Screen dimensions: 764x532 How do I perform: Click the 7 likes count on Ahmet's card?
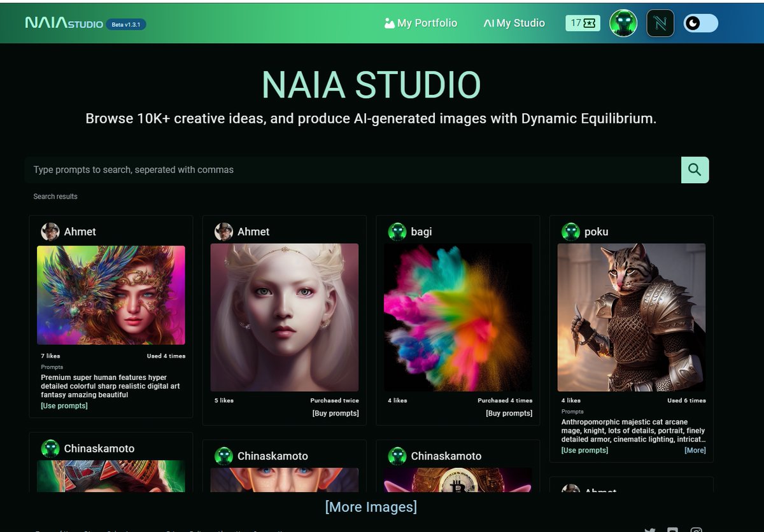51,356
